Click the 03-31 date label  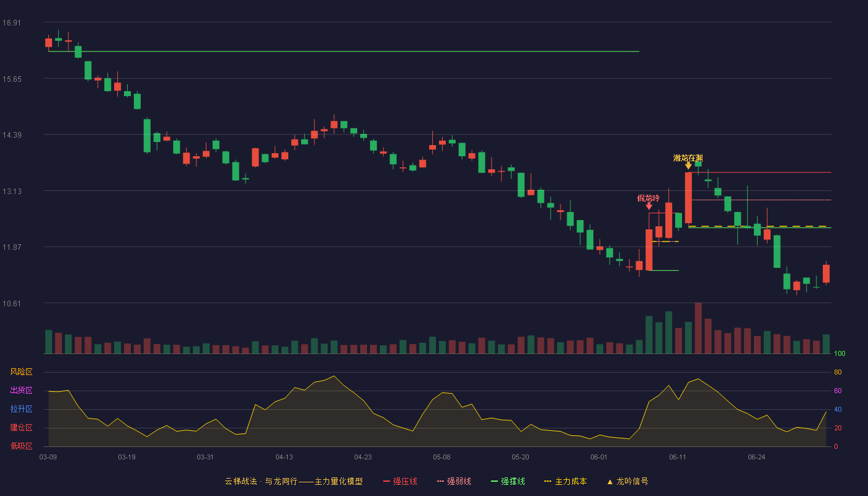(205, 457)
